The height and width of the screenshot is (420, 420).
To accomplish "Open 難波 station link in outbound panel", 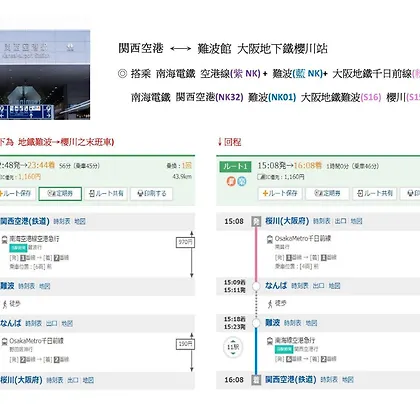I will click(x=7, y=286).
